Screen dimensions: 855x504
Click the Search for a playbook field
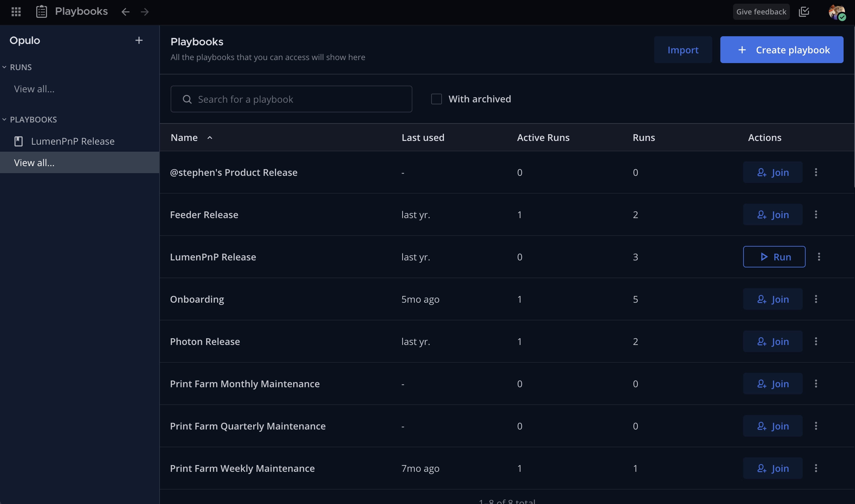[x=291, y=99]
